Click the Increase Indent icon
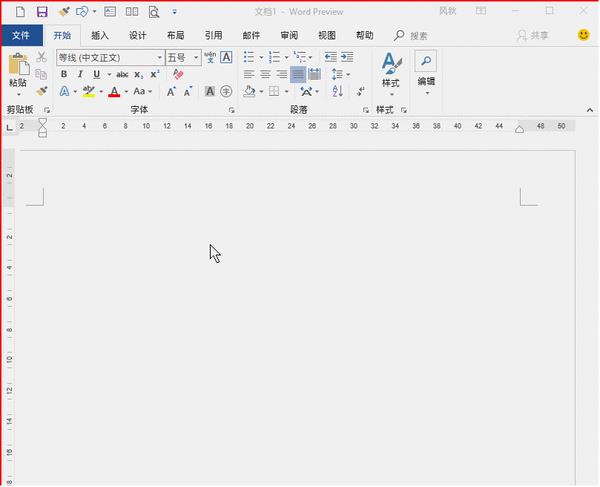 [x=346, y=57]
